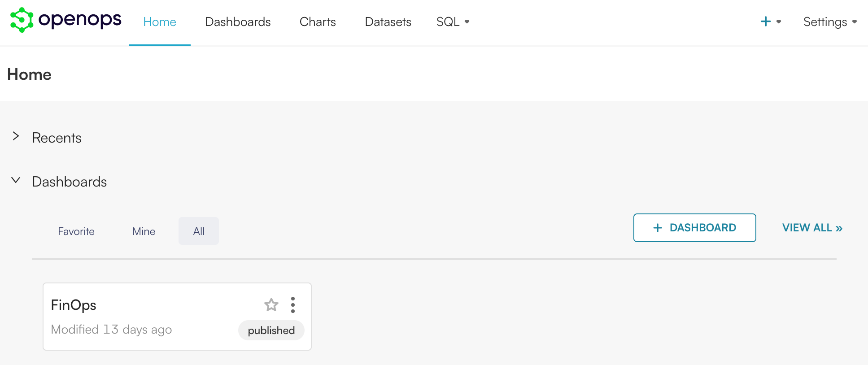Expand the Recents section
The image size is (868, 365).
16,136
